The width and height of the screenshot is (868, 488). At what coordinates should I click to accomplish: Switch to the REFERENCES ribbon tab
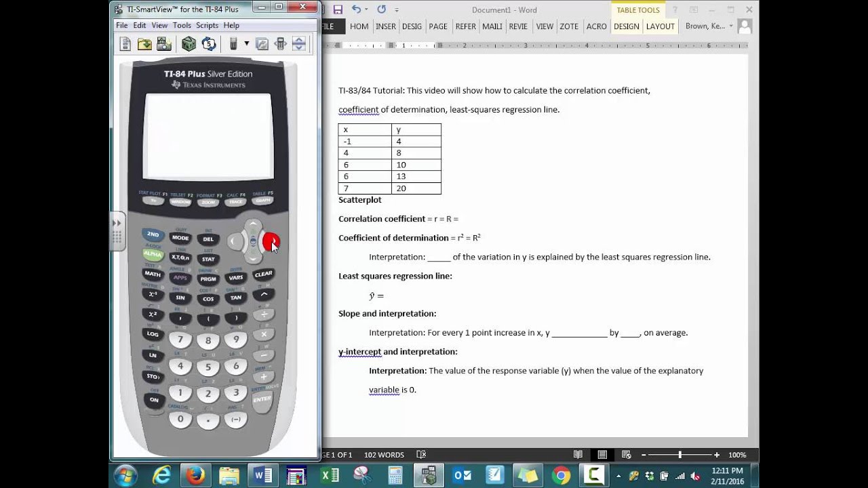466,26
